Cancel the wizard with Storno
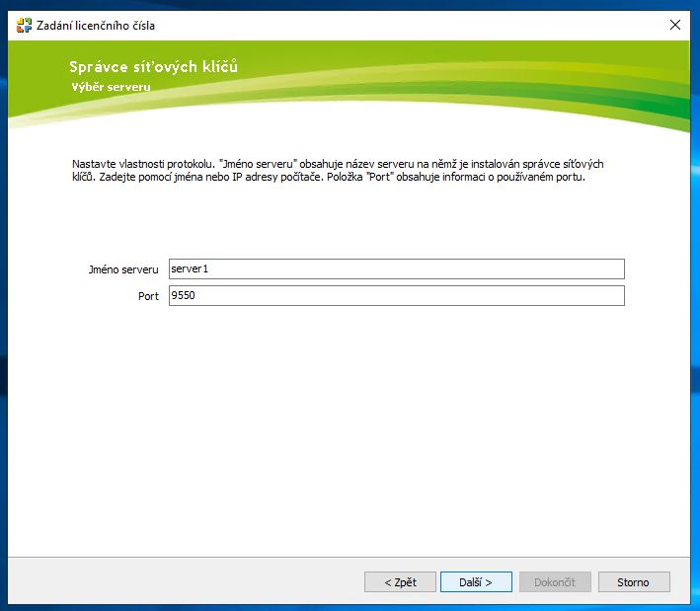This screenshot has width=700, height=611. click(633, 582)
